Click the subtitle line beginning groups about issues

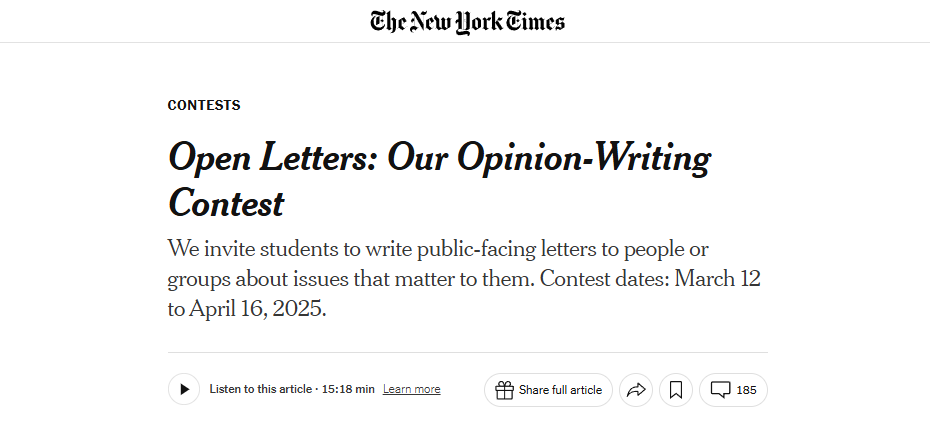pyautogui.click(x=464, y=279)
